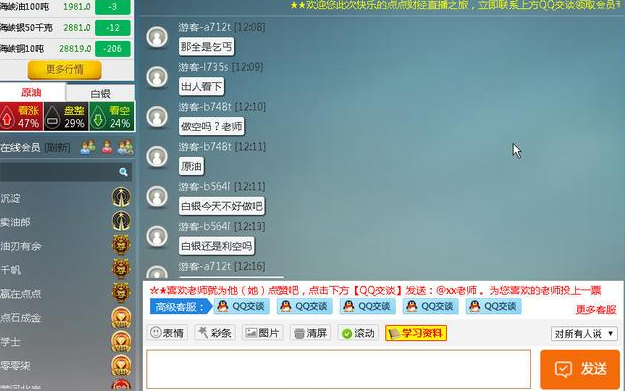
Task: Send the message with 发送 button
Action: click(580, 369)
